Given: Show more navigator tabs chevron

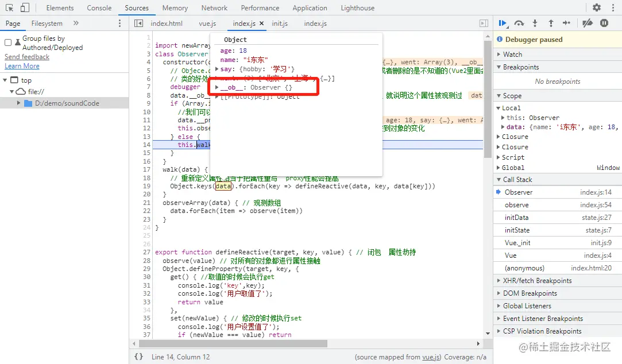Looking at the screenshot, I should click(x=76, y=24).
